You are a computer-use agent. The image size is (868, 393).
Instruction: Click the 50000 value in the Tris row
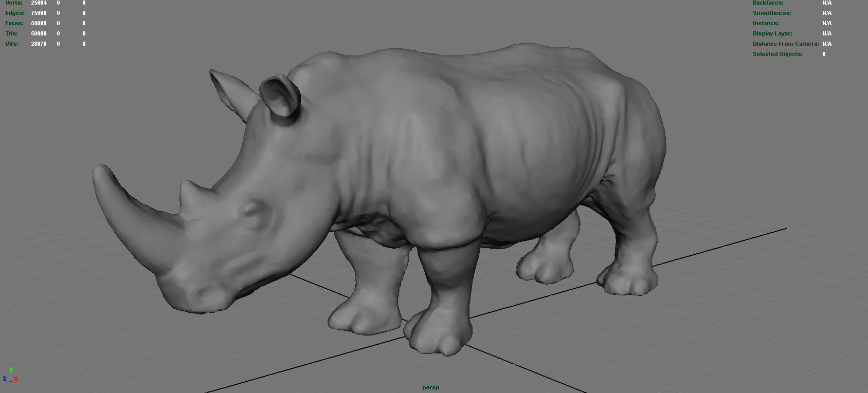pos(39,33)
